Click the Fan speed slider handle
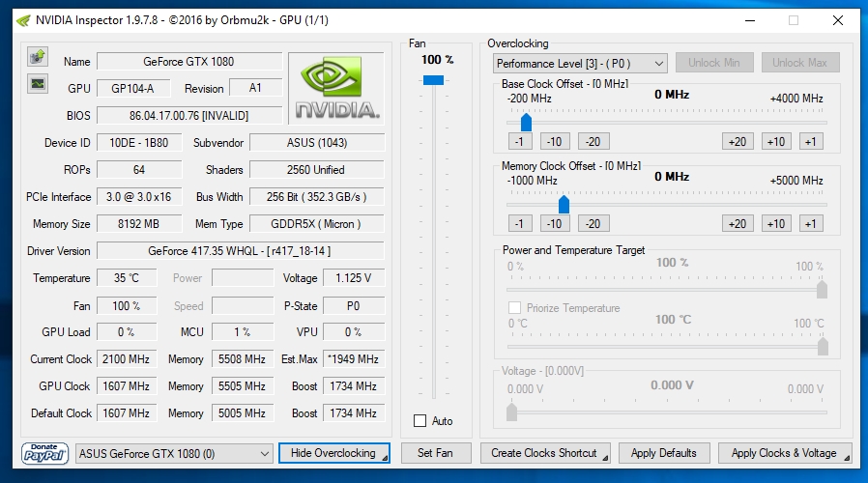Image resolution: width=868 pixels, height=483 pixels. pos(433,80)
